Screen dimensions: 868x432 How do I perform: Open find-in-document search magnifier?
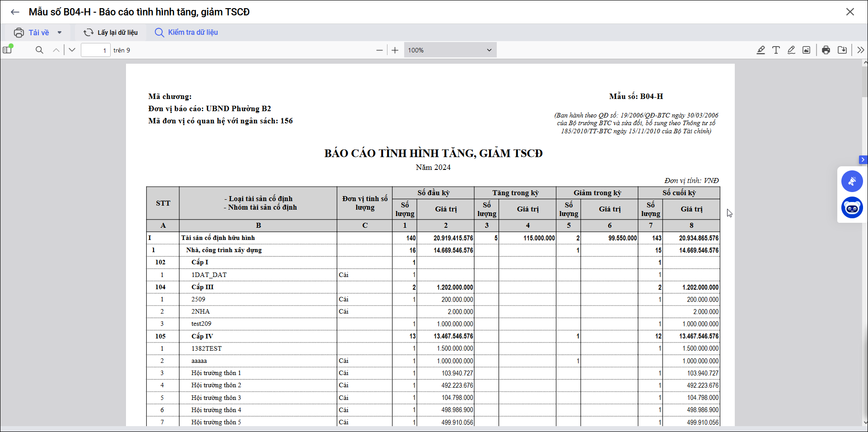pyautogui.click(x=39, y=50)
